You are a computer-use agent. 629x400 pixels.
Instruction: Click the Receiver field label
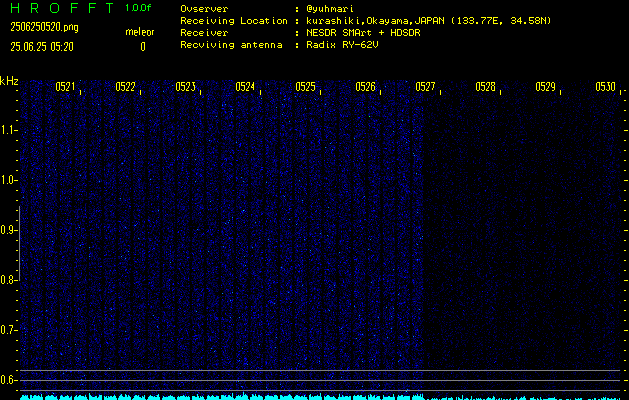coord(204,33)
